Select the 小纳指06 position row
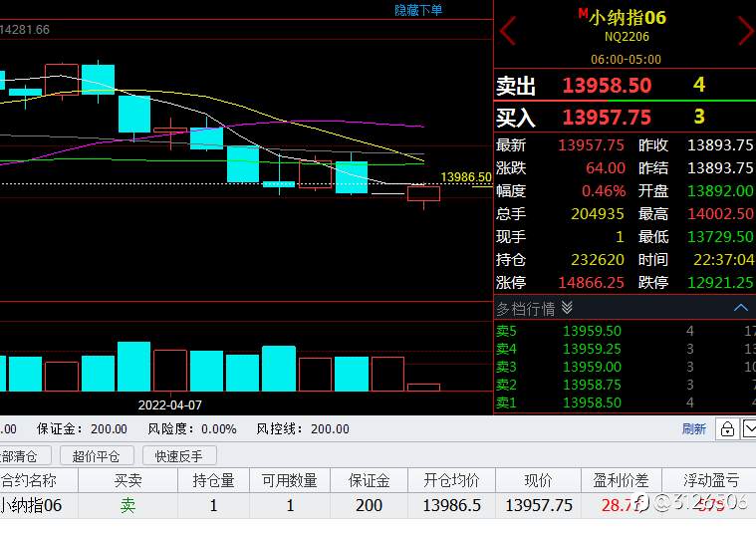756x536 pixels. 378,505
